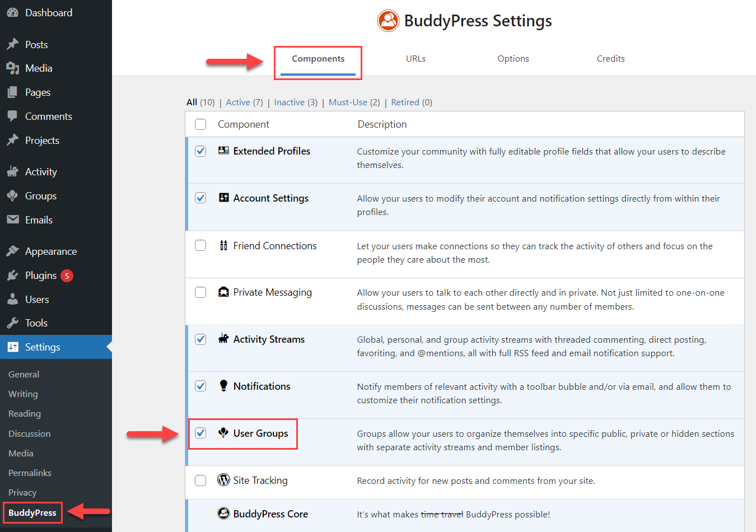Enable the Site Tracking checkbox

(x=200, y=480)
